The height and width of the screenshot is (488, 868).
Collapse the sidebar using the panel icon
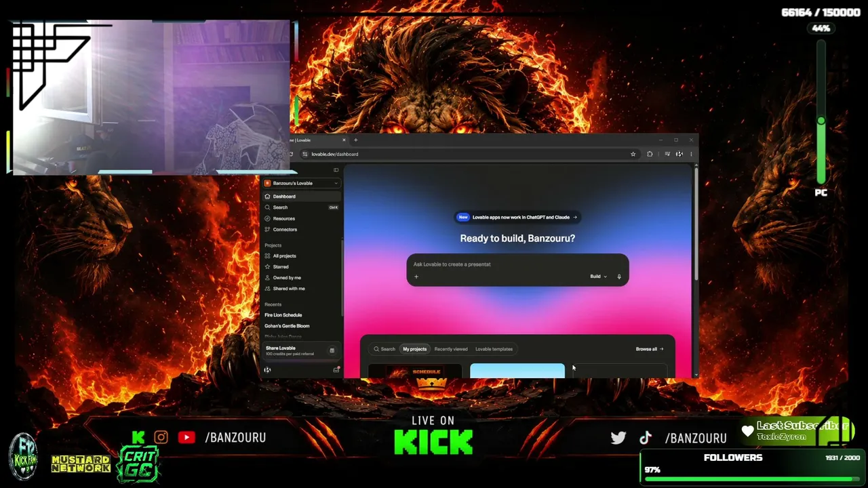click(336, 170)
